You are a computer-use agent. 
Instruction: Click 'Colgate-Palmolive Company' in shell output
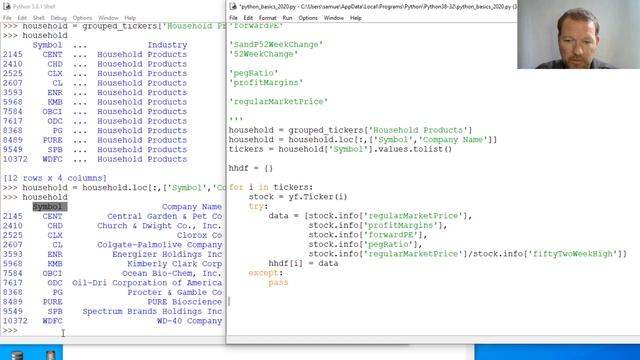pos(160,245)
